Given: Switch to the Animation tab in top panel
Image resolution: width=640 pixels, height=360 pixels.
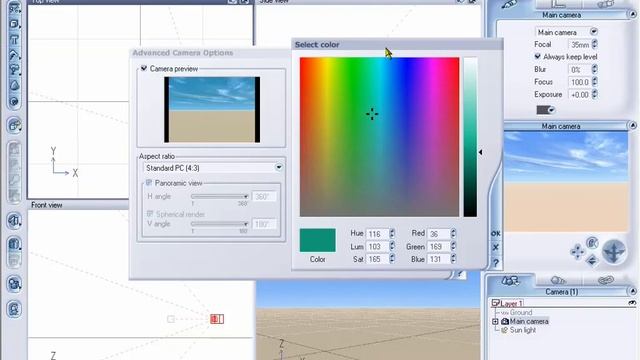Looking at the screenshot, I should click(x=606, y=4).
